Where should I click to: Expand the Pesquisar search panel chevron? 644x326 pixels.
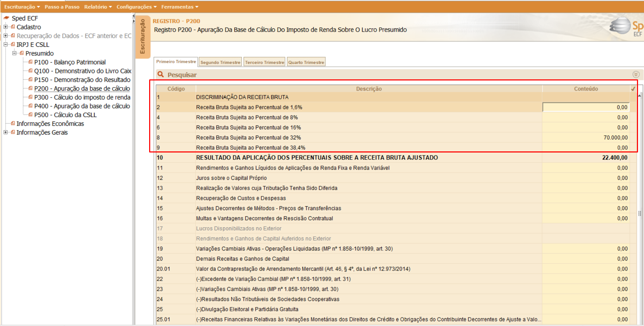click(636, 74)
